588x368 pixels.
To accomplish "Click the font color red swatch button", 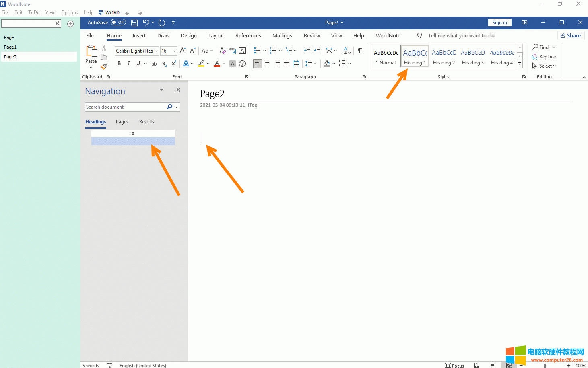I will pyautogui.click(x=217, y=64).
